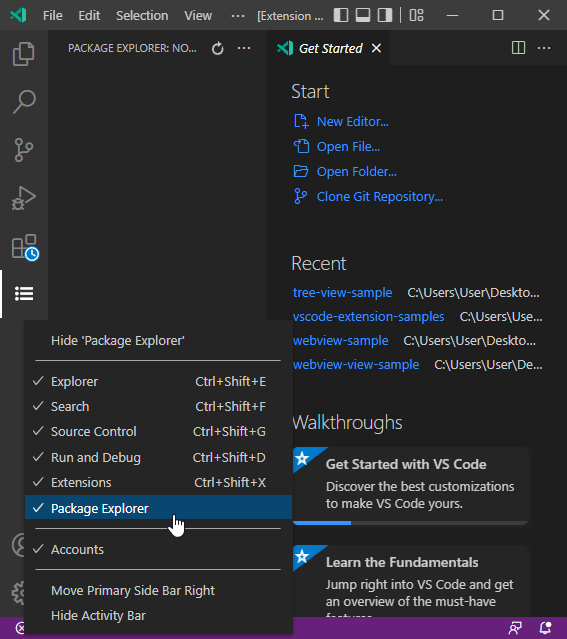Toggle Primary Side Bar layout icon
The width and height of the screenshot is (567, 639).
pyautogui.click(x=341, y=15)
